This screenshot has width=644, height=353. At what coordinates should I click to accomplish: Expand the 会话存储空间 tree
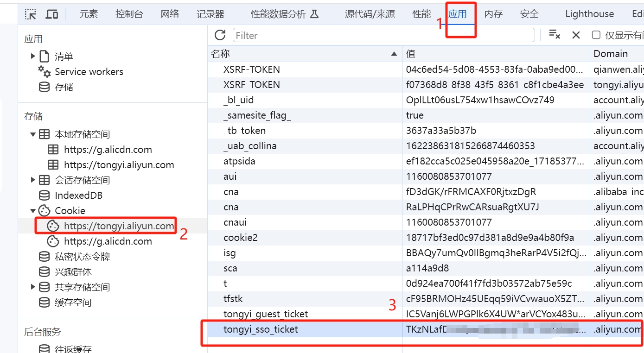[x=32, y=180]
